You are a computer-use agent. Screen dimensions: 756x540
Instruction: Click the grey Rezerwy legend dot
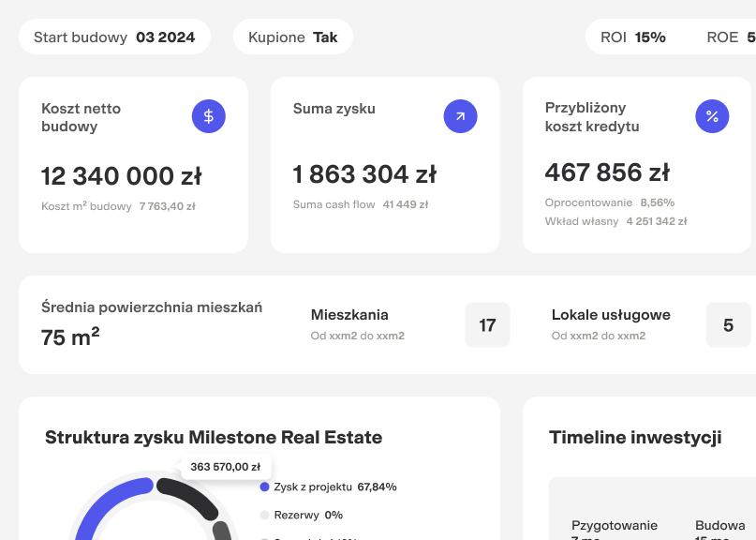coord(264,515)
